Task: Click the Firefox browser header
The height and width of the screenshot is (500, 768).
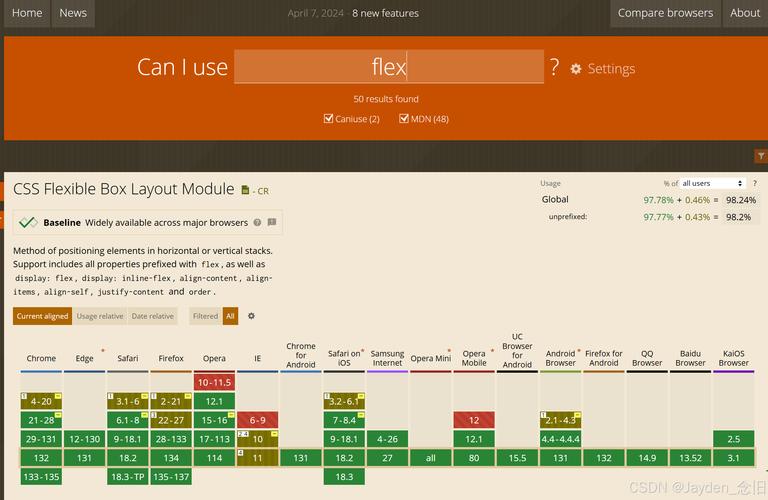Action: pyautogui.click(x=171, y=358)
